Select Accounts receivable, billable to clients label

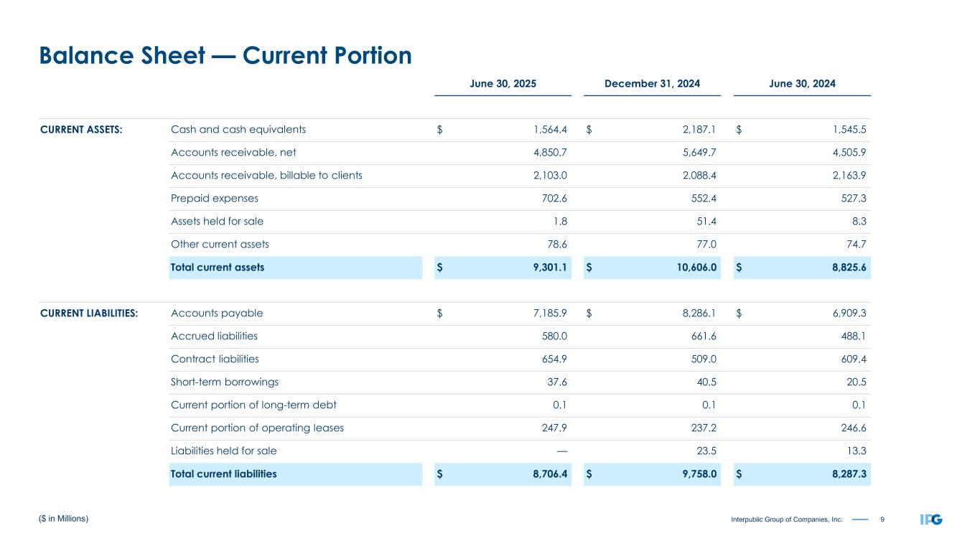point(266,176)
